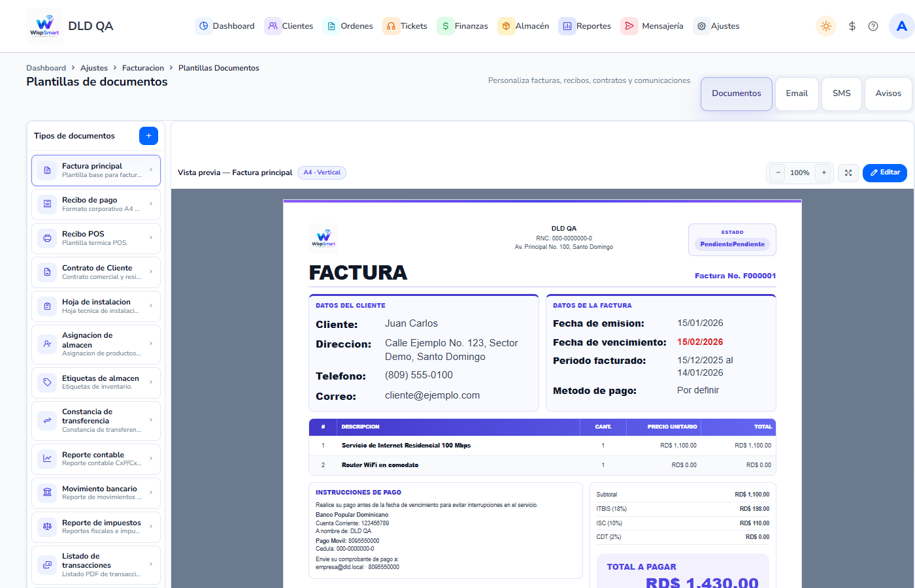The image size is (915, 588).
Task: Open the Mensajería menu
Action: pyautogui.click(x=653, y=26)
